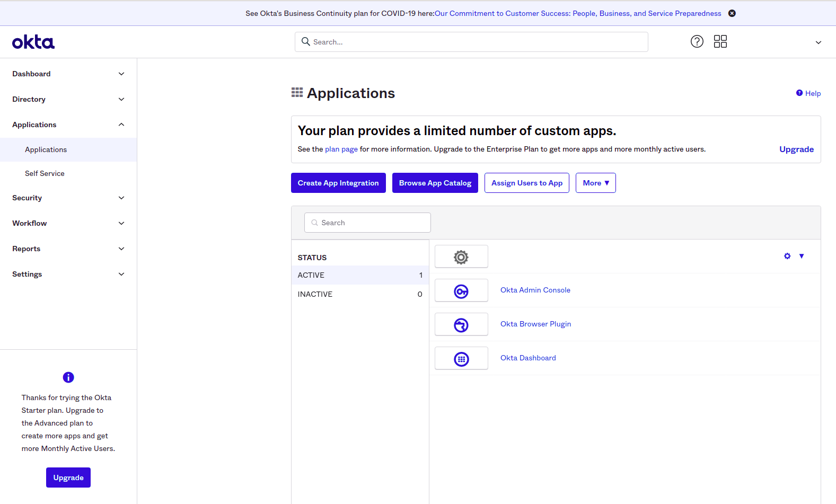
Task: Expand the Directory sidebar section
Action: pyautogui.click(x=68, y=99)
